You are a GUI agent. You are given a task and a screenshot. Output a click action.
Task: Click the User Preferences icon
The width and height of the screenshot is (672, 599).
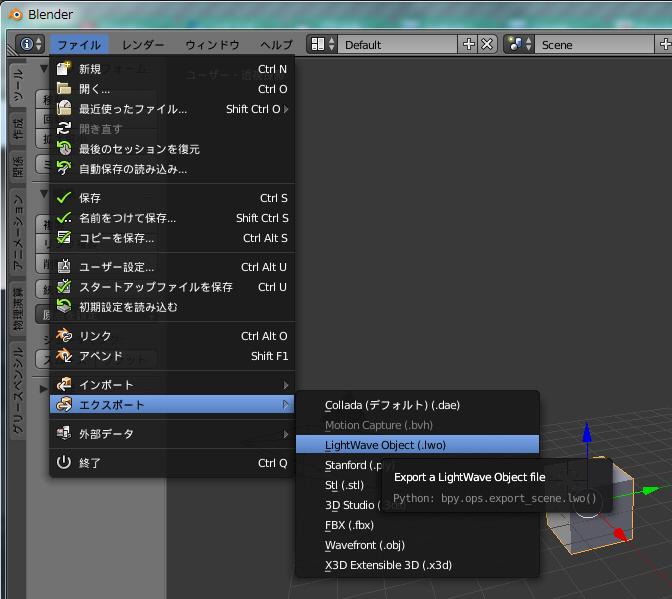[64, 267]
